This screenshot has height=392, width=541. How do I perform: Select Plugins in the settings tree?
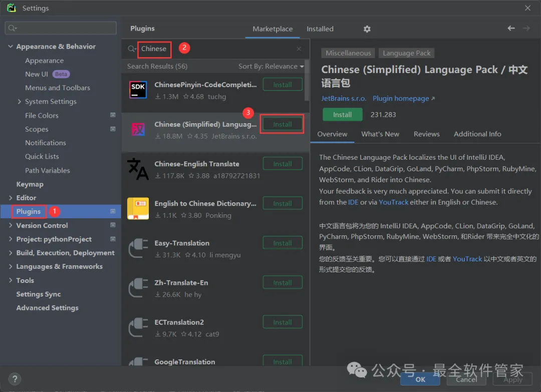[x=61, y=211]
